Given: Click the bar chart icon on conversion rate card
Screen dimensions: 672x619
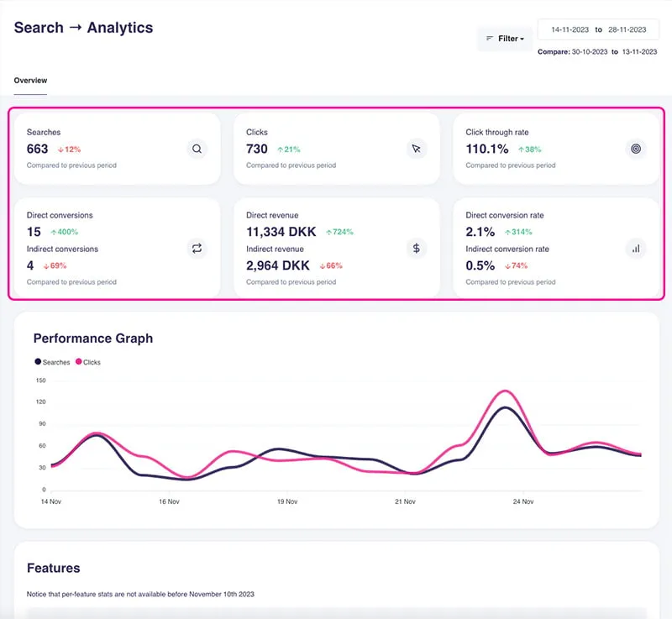Looking at the screenshot, I should [636, 248].
